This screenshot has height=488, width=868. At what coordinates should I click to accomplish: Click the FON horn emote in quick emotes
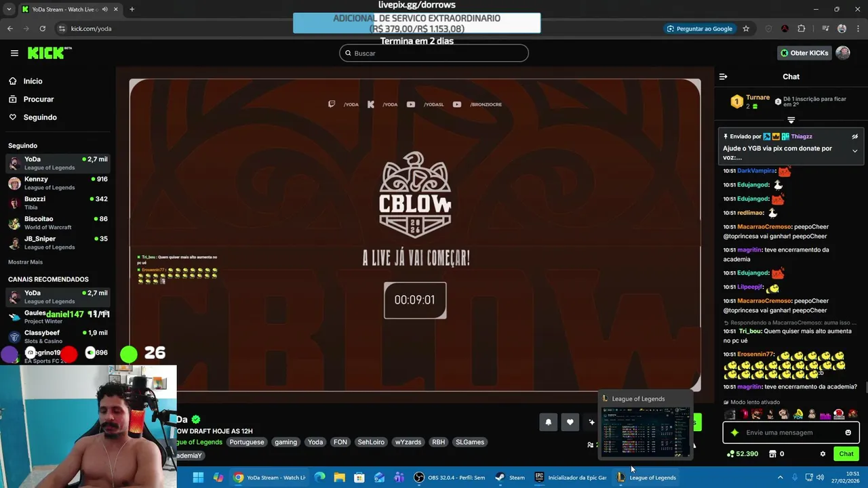tap(798, 414)
